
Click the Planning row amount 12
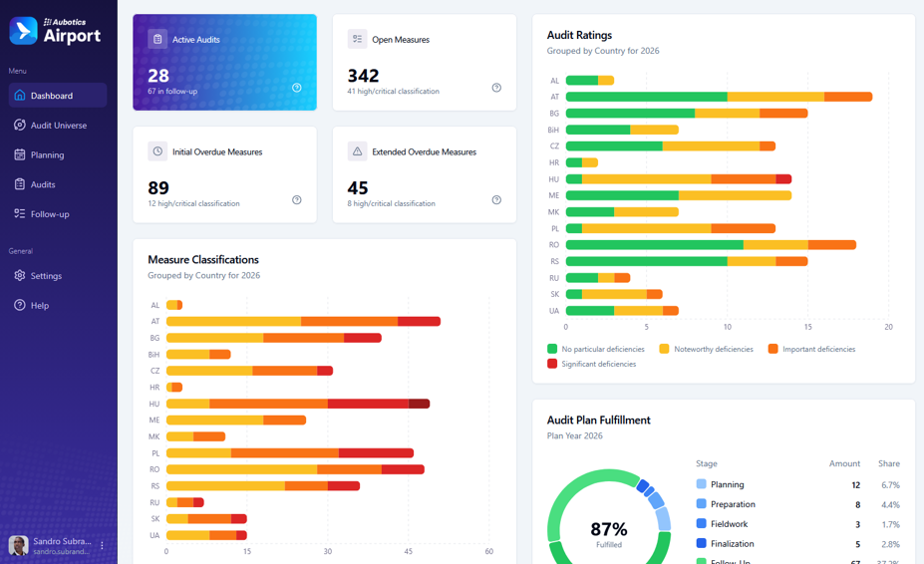pos(855,485)
